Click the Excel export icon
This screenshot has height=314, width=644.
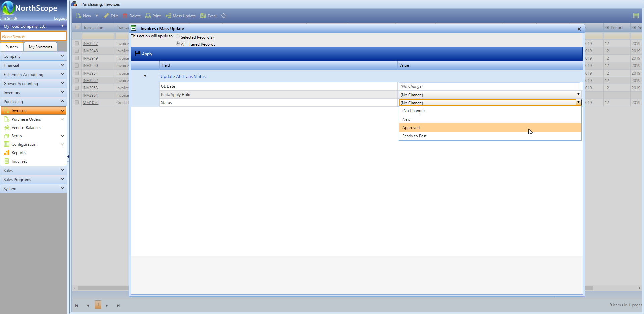point(203,16)
